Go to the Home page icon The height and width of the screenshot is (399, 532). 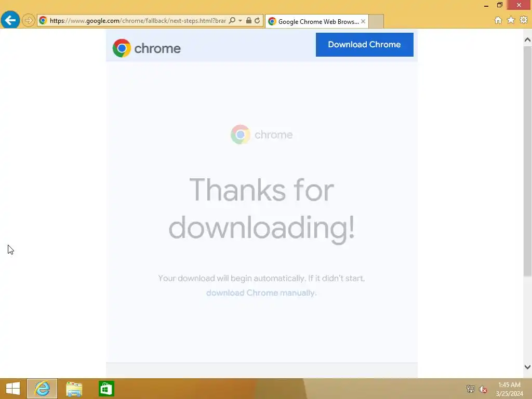(x=498, y=20)
